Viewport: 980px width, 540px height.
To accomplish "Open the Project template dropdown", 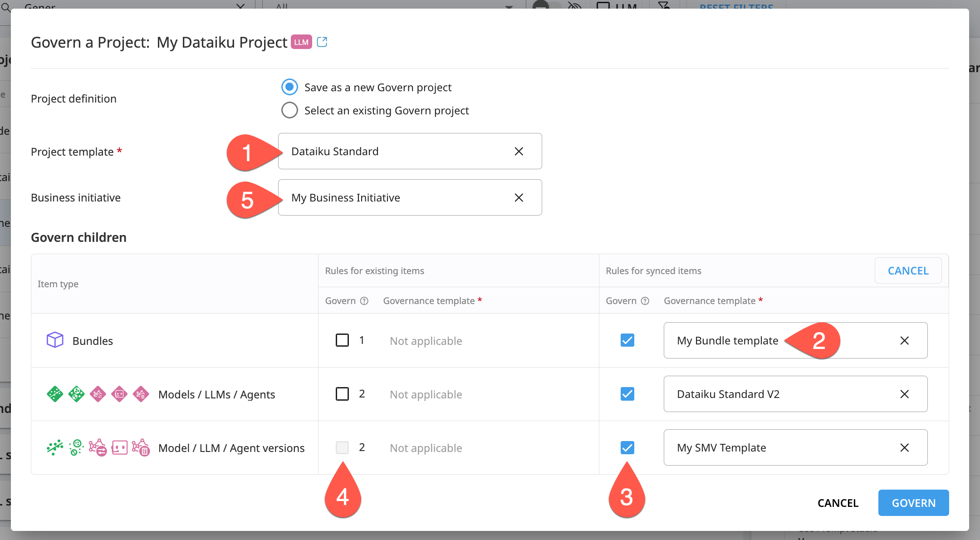I will tap(410, 151).
